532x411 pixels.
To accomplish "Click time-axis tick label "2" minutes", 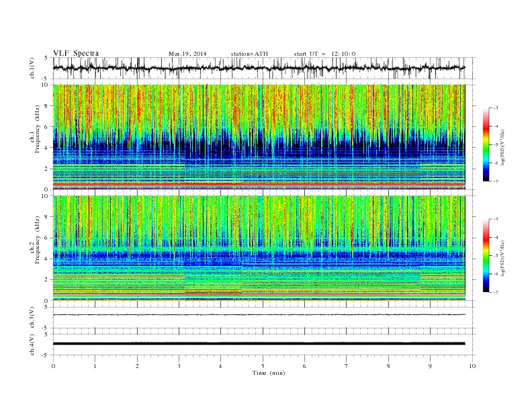I will tap(137, 366).
